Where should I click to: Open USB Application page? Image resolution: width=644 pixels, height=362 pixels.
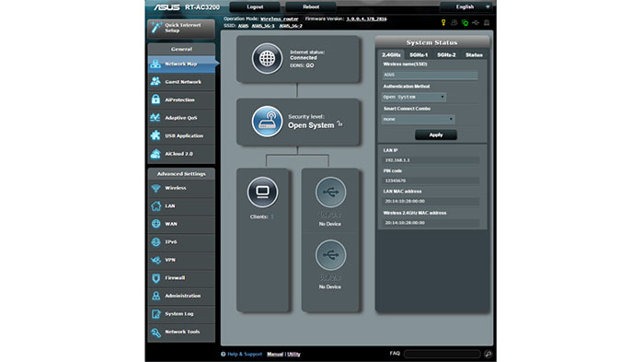tap(181, 135)
